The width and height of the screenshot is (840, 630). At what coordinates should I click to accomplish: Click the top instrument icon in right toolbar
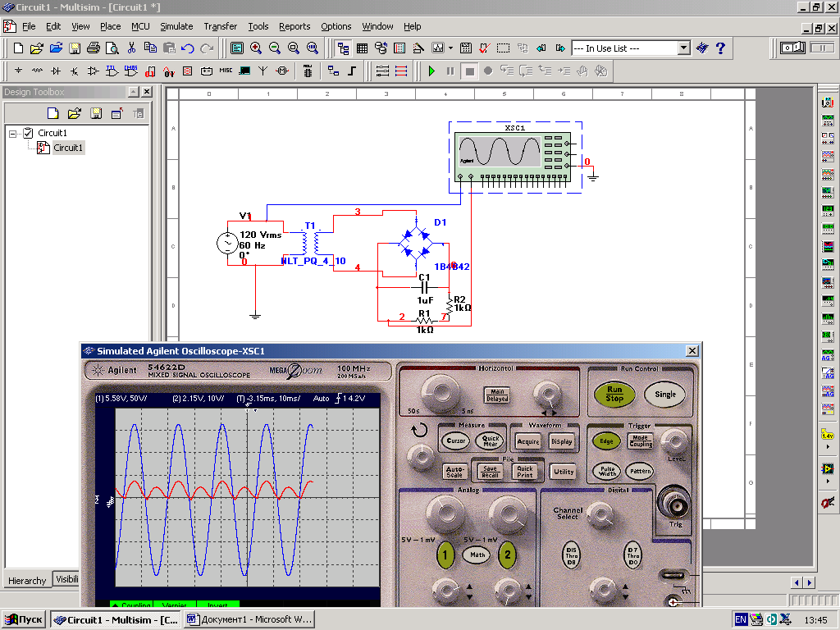coord(828,102)
